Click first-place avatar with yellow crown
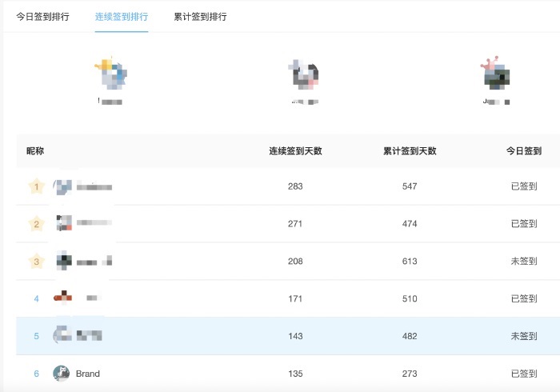560x392 pixels. point(111,73)
